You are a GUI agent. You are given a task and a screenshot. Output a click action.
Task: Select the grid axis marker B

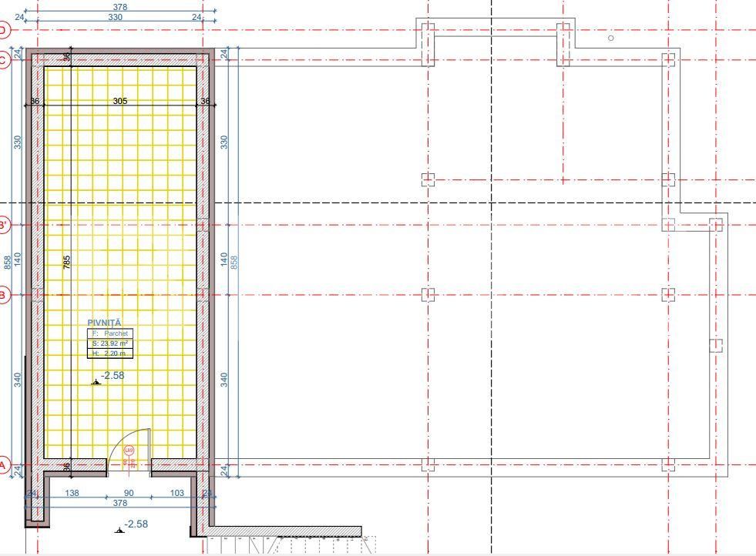tap(2, 294)
